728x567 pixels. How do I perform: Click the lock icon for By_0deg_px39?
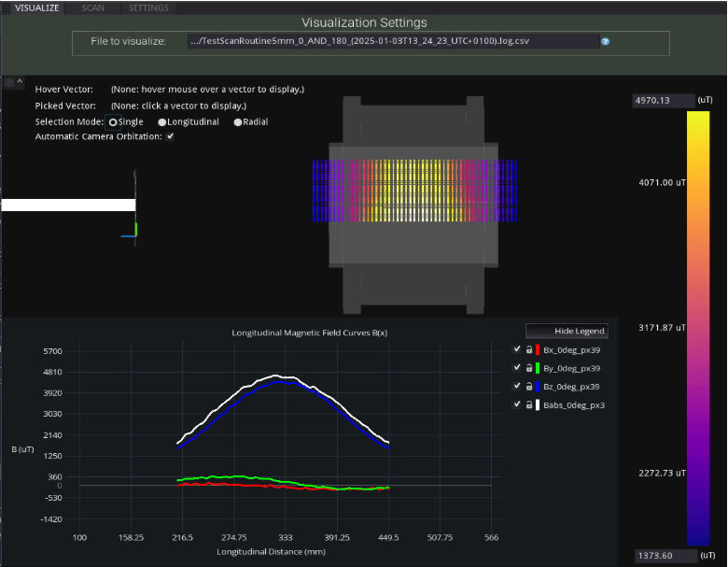coord(530,367)
